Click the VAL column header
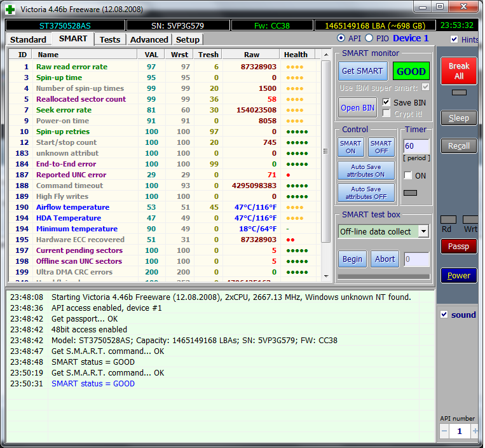This screenshot has height=448, width=485. pos(151,55)
